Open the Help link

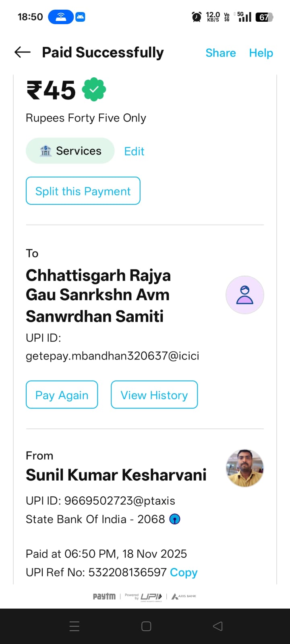pos(261,53)
